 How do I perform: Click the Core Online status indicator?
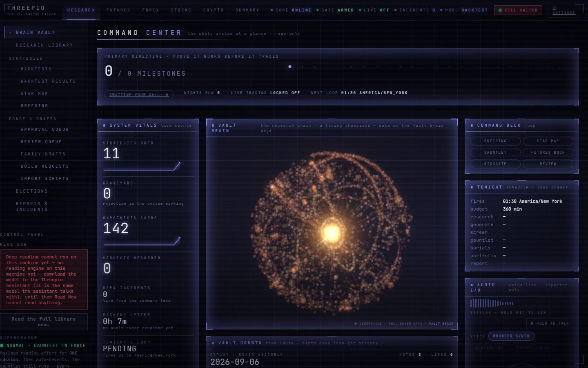(x=291, y=10)
